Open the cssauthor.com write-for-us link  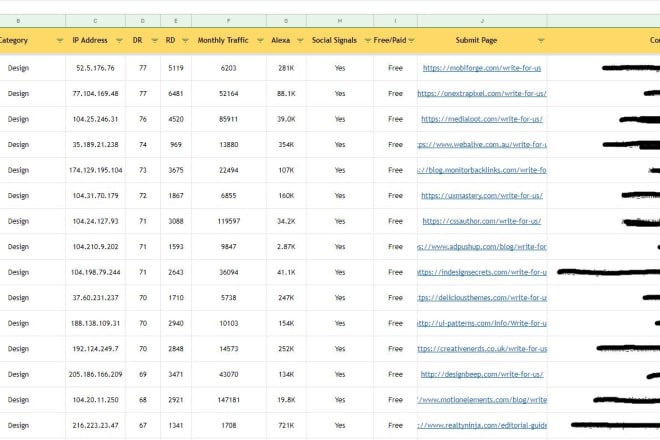(482, 221)
